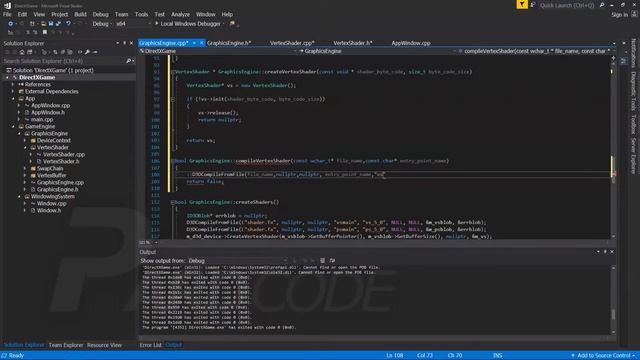Collapse createShaders function outline toggle
Viewport: 640px width, 360px height.
click(173, 202)
